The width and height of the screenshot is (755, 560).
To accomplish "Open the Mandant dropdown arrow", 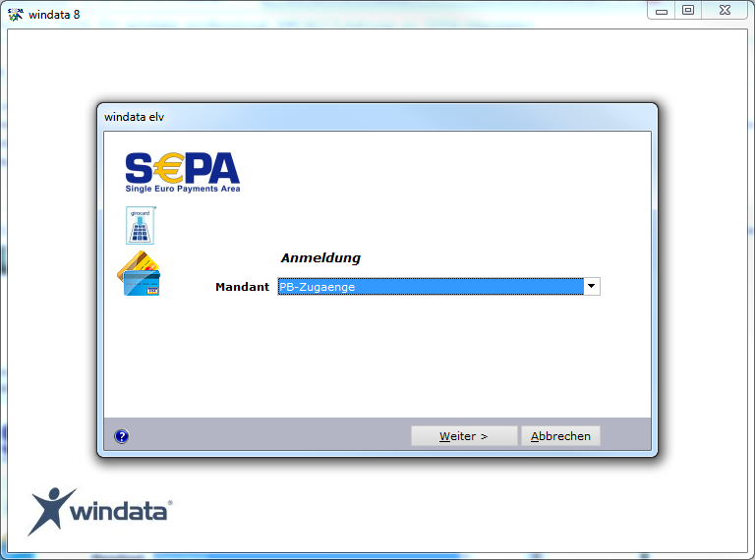I will click(x=591, y=286).
